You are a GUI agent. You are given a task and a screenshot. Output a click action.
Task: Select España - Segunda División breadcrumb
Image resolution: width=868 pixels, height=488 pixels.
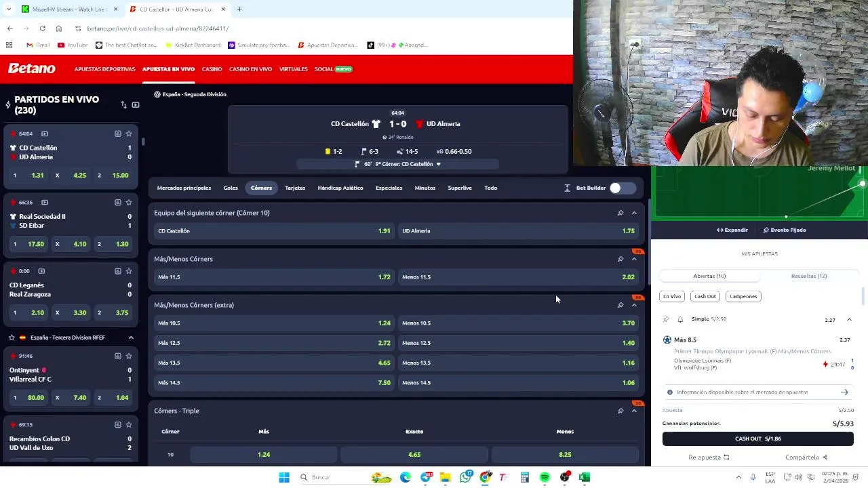(195, 94)
